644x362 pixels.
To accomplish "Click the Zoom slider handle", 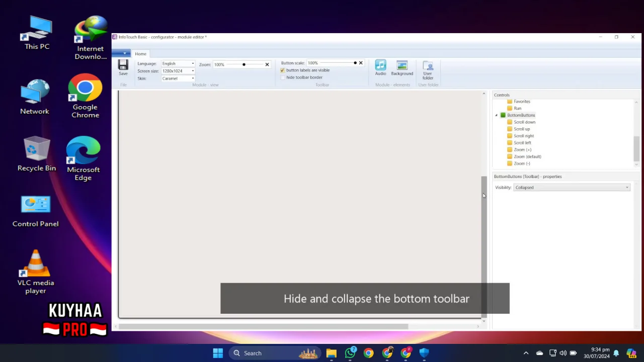I will [x=244, y=64].
